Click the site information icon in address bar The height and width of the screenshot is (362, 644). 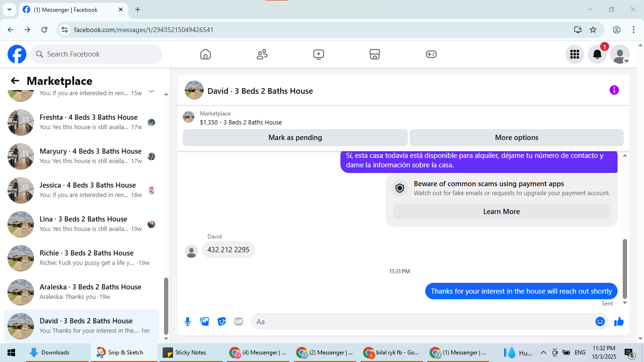click(65, 30)
